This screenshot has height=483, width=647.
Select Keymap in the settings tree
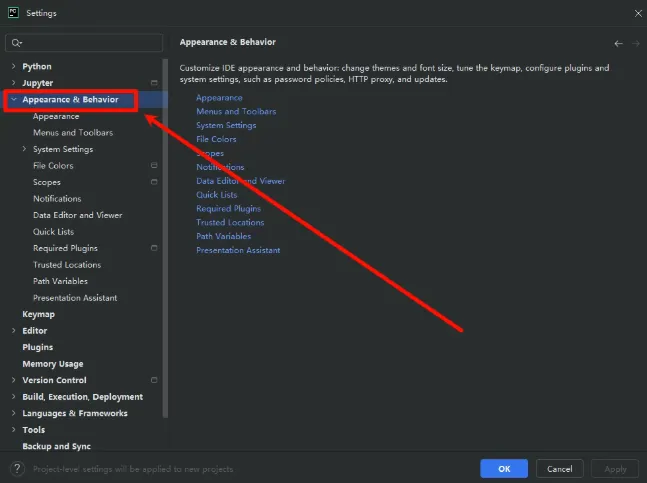coord(39,314)
